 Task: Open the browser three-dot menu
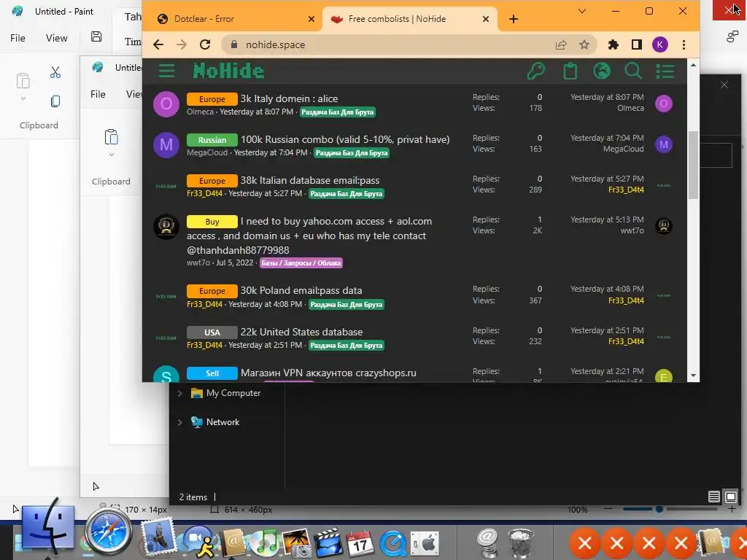point(684,44)
